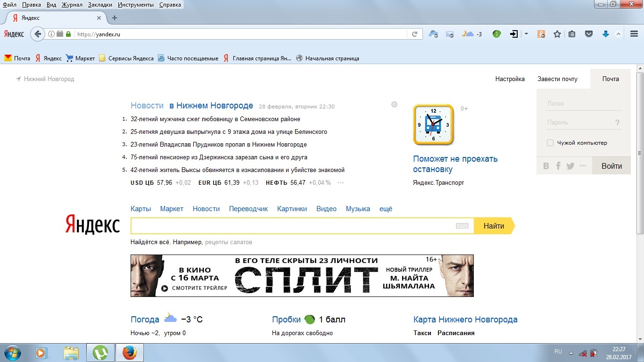The height and width of the screenshot is (362, 644).
Task: Click the RU language indicator
Action: [558, 352]
